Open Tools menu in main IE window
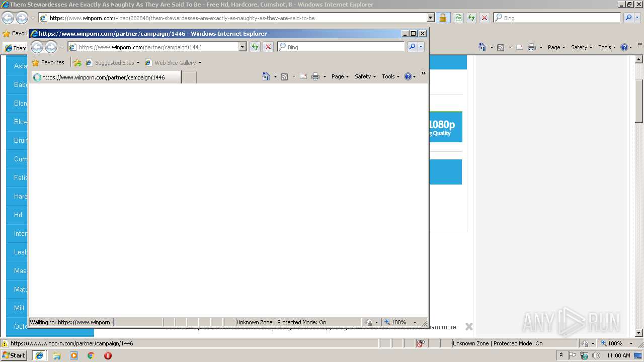The width and height of the screenshot is (644, 362). click(x=607, y=47)
